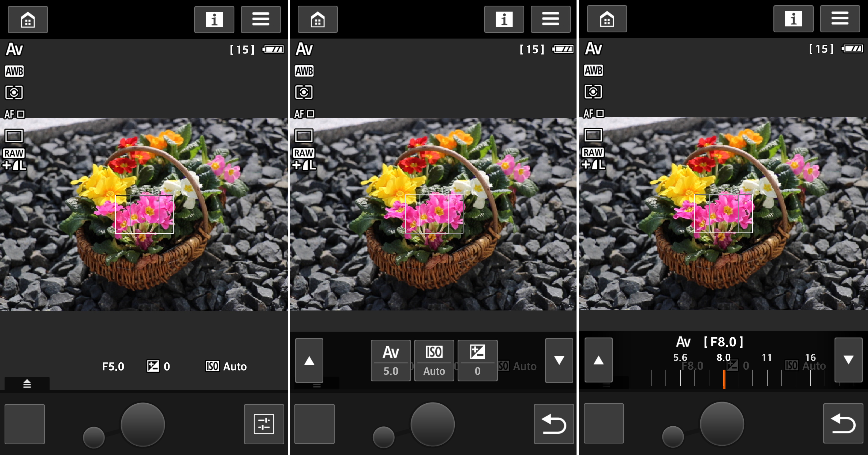Select the Av 5.0 aperture setting button
868x455 pixels.
[391, 361]
